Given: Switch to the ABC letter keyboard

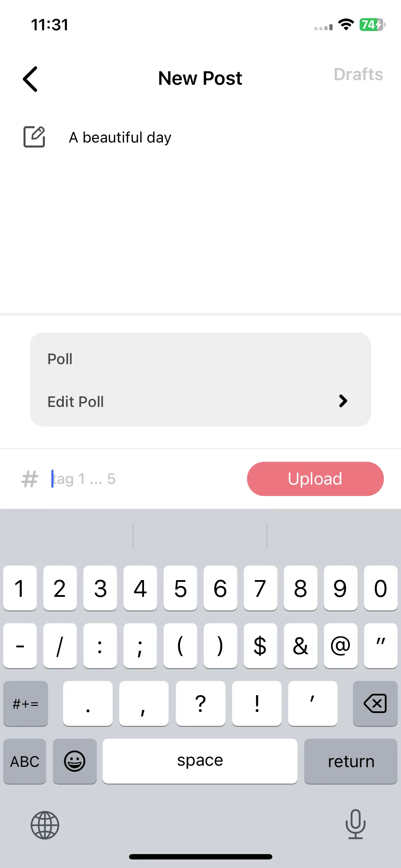Looking at the screenshot, I should 25,761.
